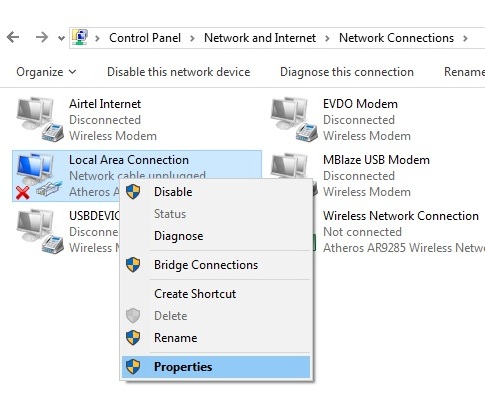This screenshot has width=485, height=415.
Task: Open the recent locations dropdown arrow
Action: click(x=61, y=38)
